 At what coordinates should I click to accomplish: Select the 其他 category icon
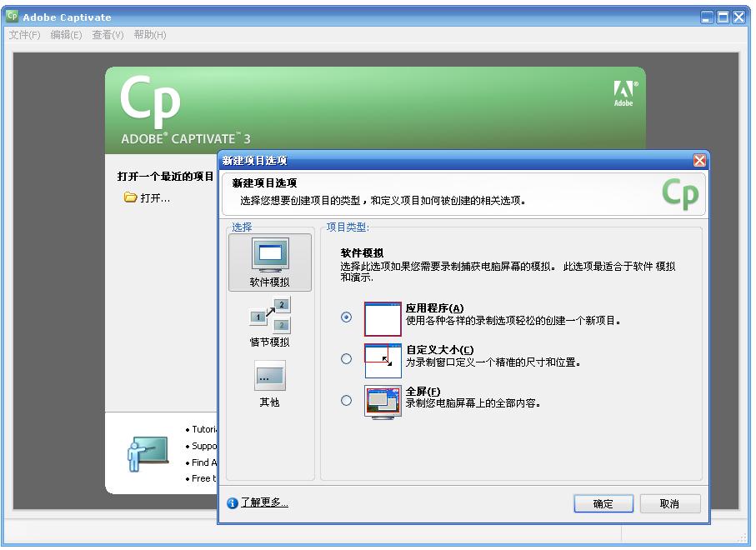tap(270, 383)
